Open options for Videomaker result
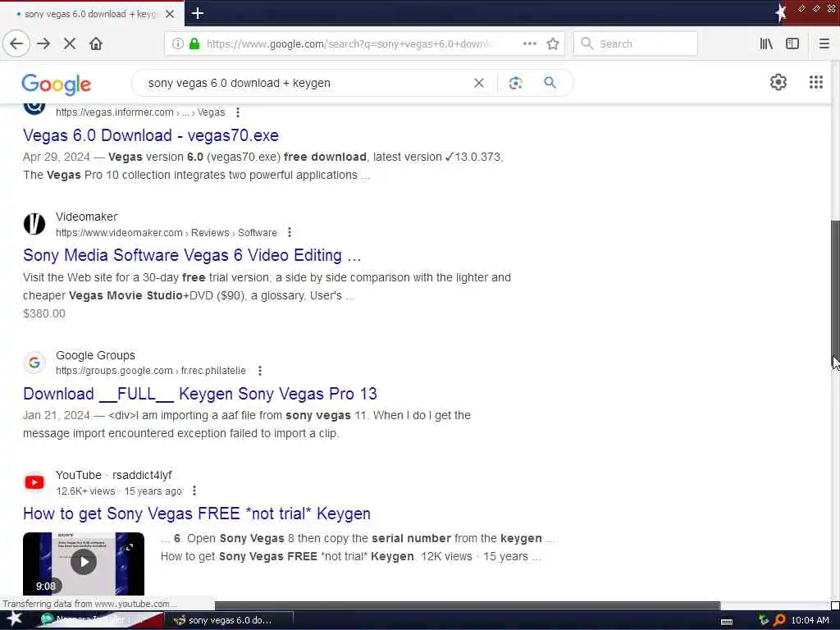This screenshot has height=630, width=840. 290,232
